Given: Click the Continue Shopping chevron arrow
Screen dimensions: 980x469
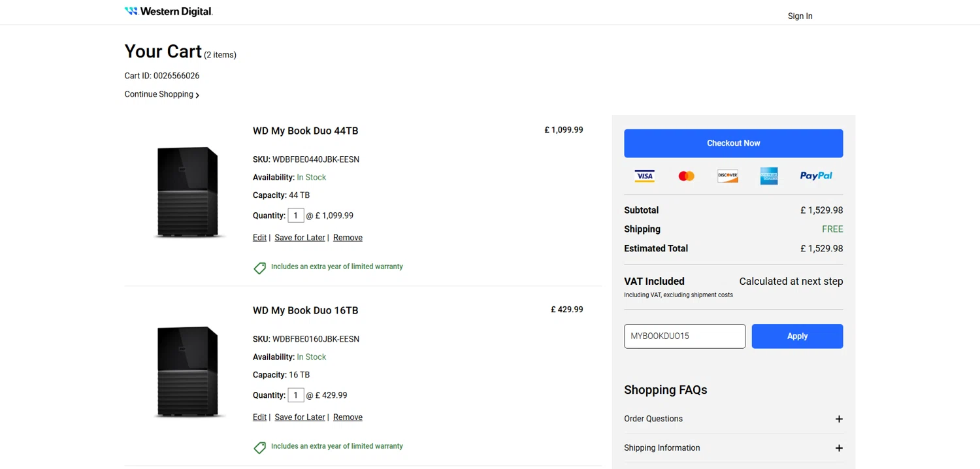Looking at the screenshot, I should 197,95.
